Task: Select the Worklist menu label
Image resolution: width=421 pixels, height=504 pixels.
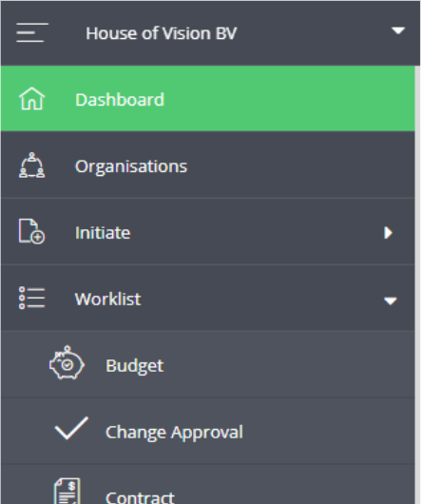Action: tap(108, 299)
